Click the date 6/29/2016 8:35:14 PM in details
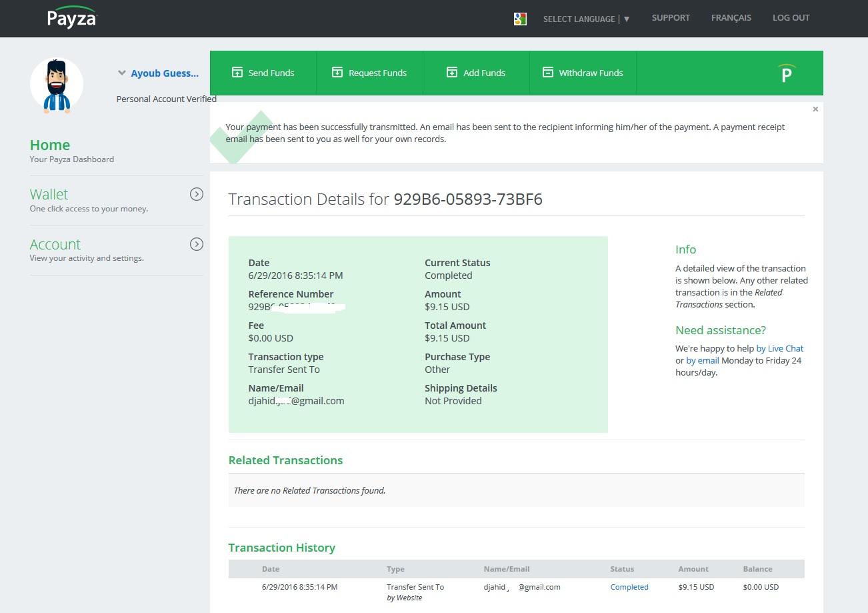868x613 pixels. click(x=296, y=275)
